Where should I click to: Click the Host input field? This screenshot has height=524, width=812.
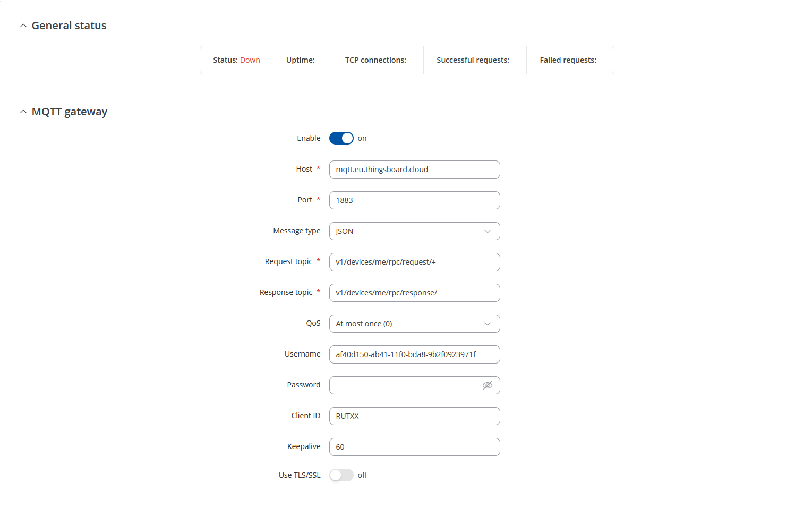pos(414,170)
